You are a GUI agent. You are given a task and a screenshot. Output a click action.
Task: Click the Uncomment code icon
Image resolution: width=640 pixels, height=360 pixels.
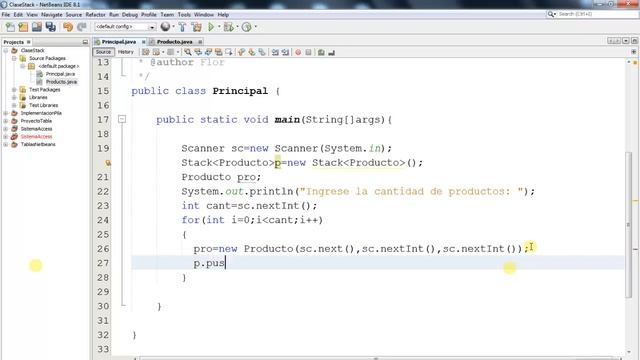coord(331,52)
